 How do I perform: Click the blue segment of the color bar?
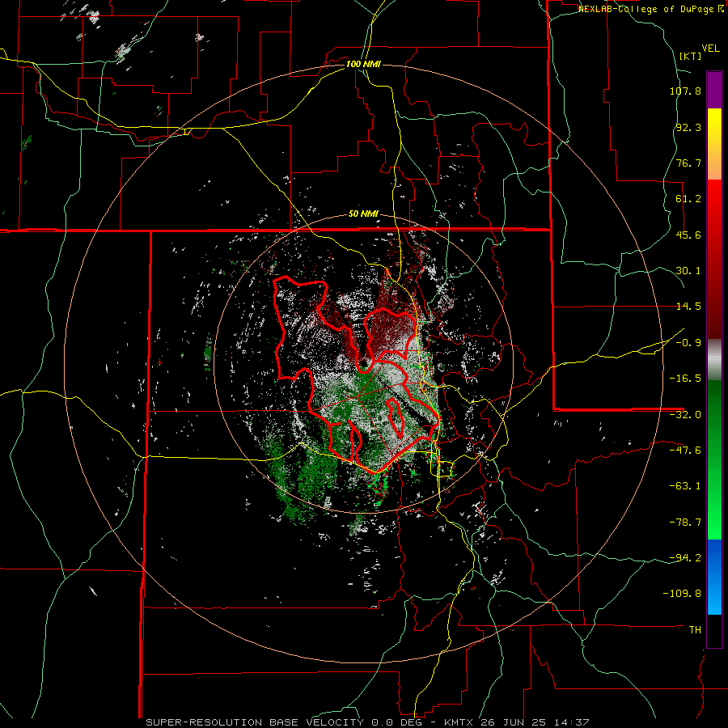point(714,577)
